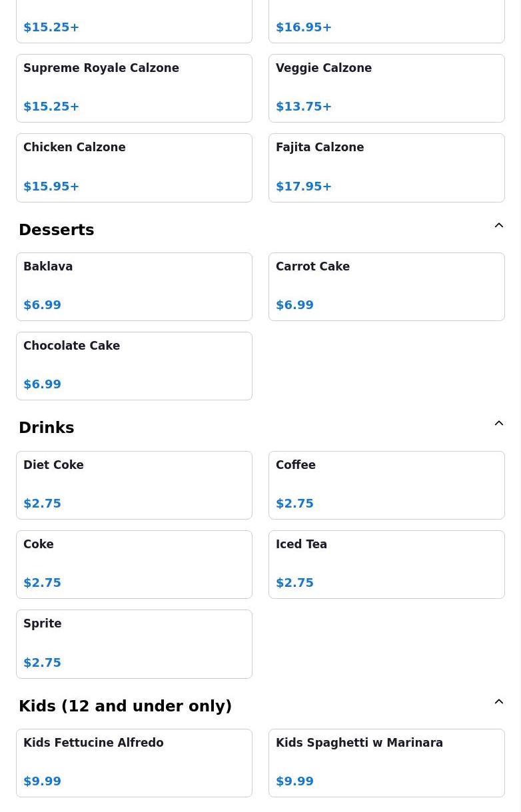Select the Veggie Calzone item
This screenshot has width=521, height=812.
386,88
